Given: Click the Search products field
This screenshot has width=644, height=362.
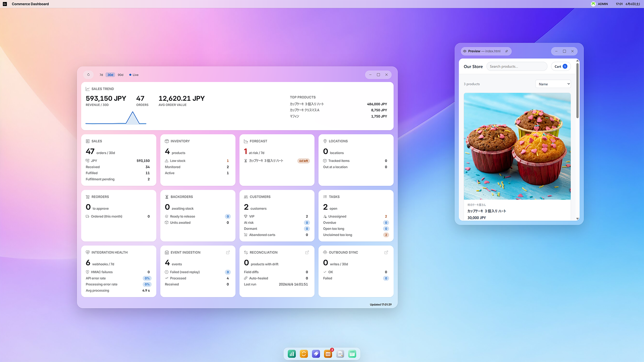Looking at the screenshot, I should [517, 66].
